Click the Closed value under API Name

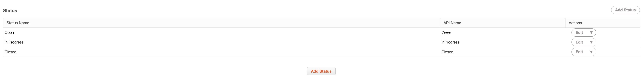tap(447, 52)
